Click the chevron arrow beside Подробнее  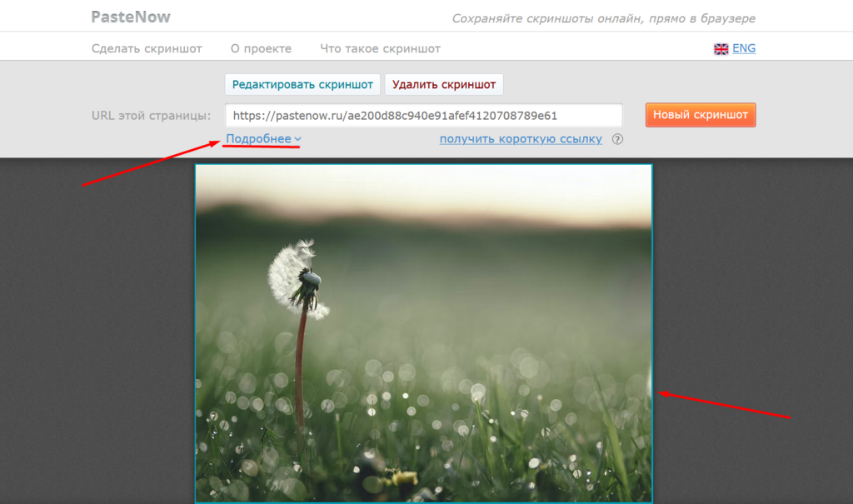297,139
